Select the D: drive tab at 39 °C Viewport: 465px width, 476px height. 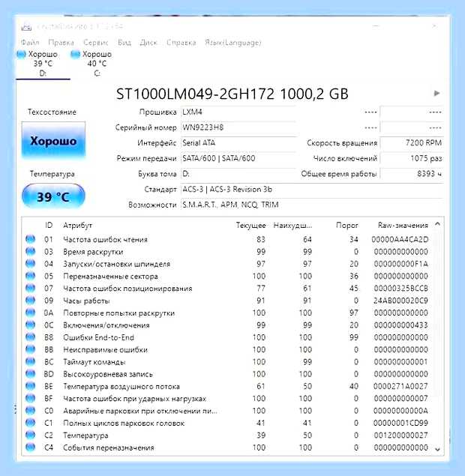(x=43, y=64)
